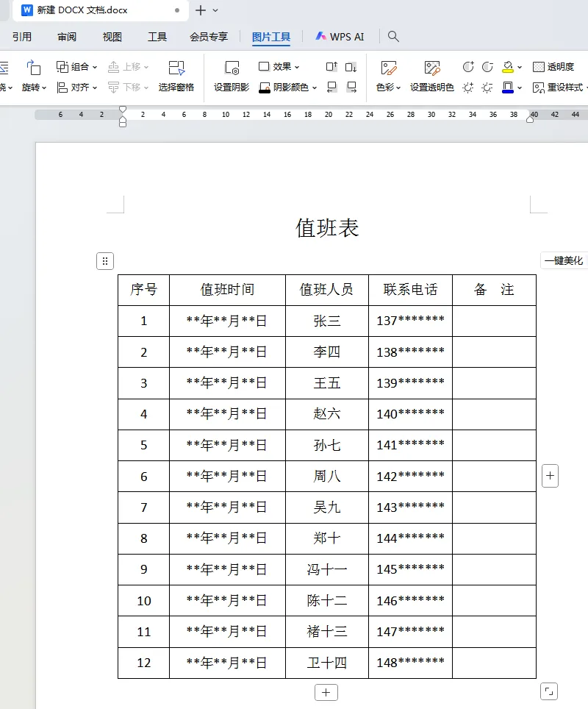Select the 新建 DOCX 文档.docx document tab
The image size is (588, 709).
pos(101,10)
